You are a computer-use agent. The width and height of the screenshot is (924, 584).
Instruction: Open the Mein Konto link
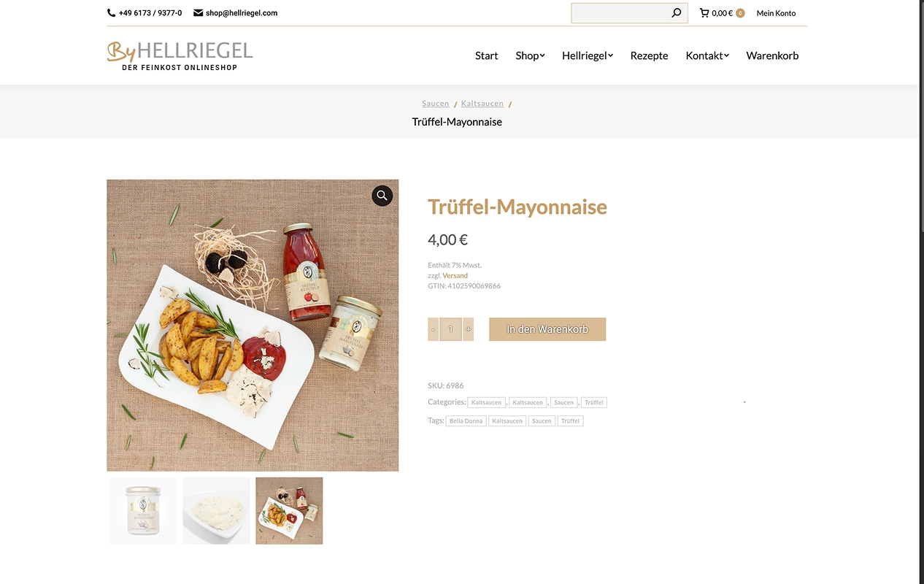(x=776, y=13)
